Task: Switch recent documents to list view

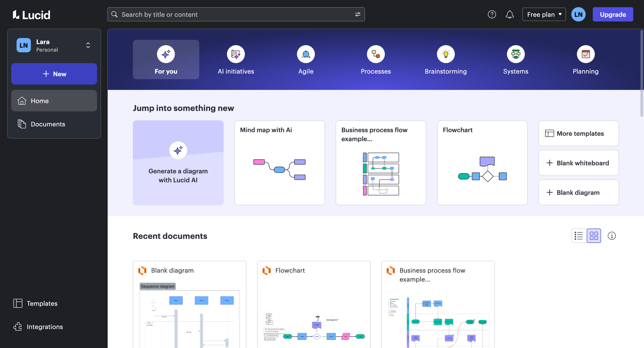Action: pos(579,236)
